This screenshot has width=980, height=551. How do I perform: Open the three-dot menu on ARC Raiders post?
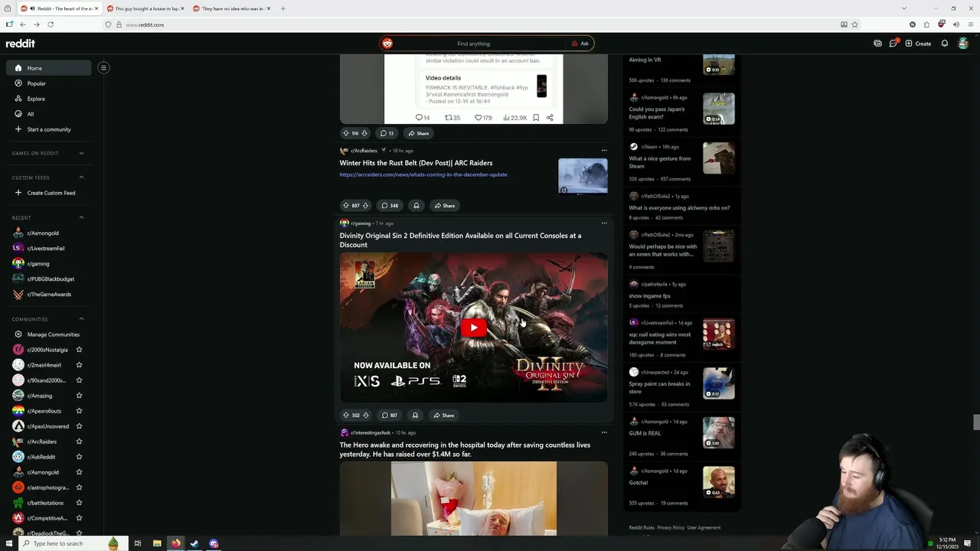pyautogui.click(x=604, y=151)
